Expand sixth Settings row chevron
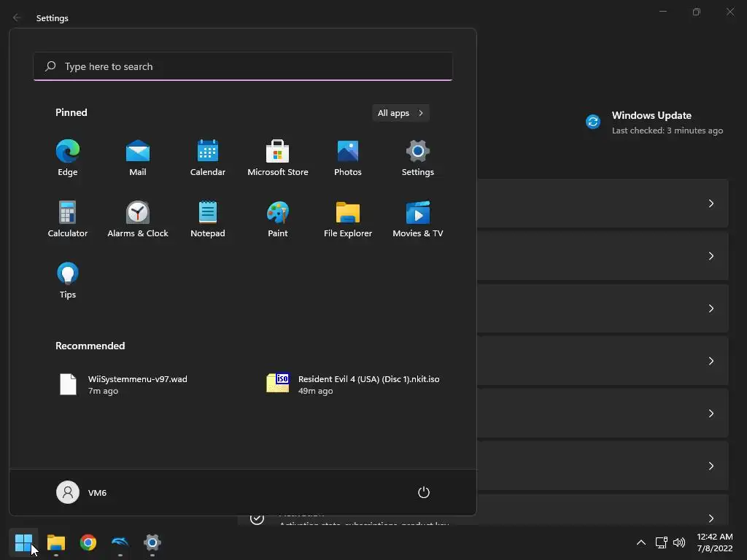 (x=711, y=465)
